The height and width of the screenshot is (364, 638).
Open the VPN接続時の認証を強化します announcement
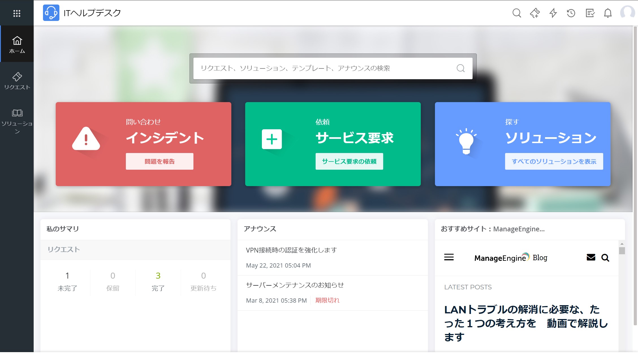point(291,250)
